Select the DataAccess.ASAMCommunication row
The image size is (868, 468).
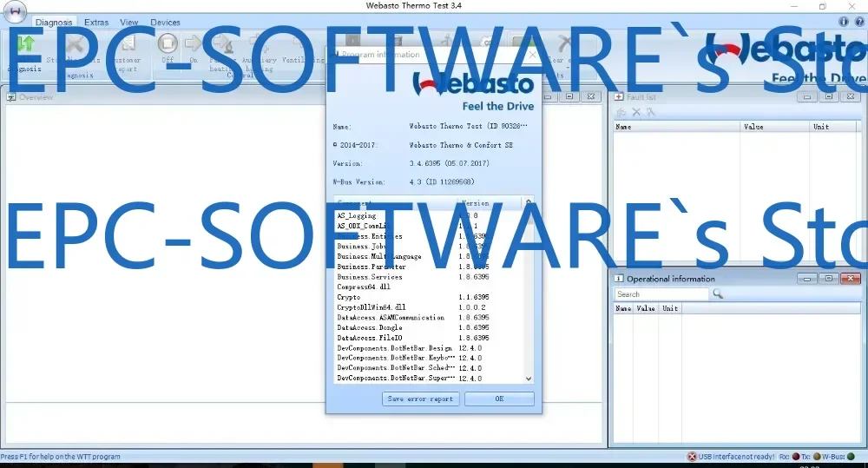429,318
